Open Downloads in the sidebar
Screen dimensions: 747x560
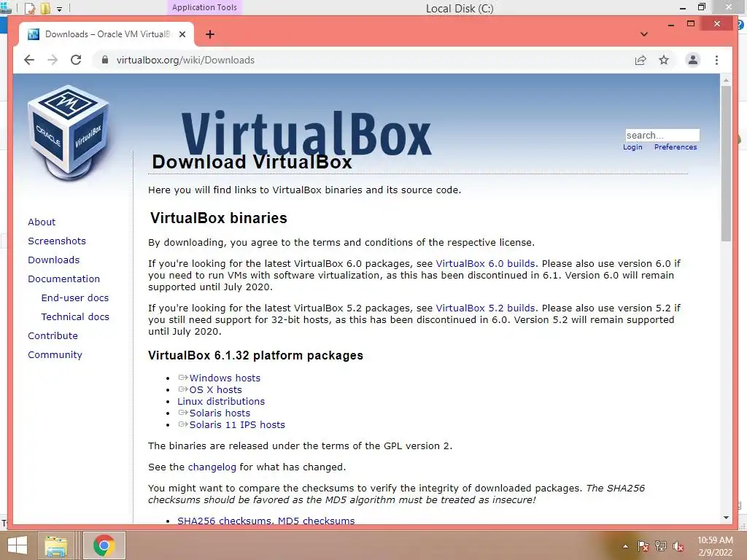(x=53, y=260)
